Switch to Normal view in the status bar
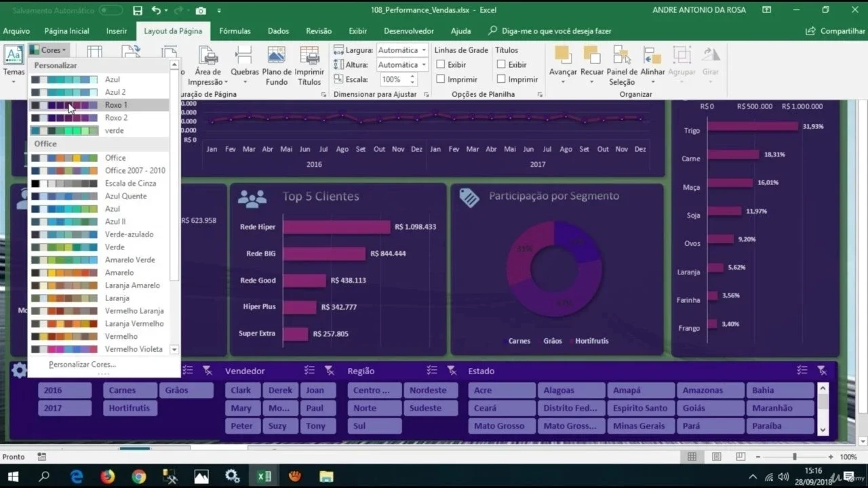 [x=692, y=457]
